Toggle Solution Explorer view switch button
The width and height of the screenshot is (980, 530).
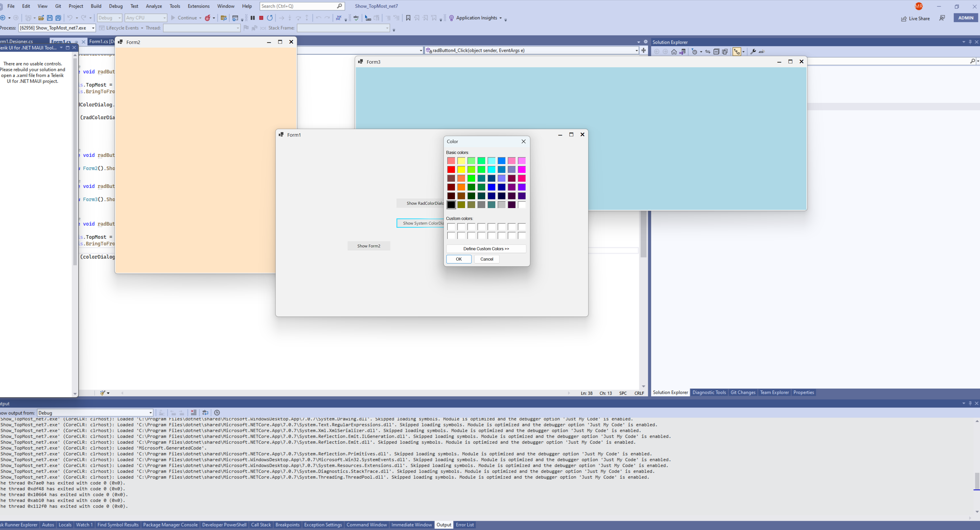pos(683,52)
